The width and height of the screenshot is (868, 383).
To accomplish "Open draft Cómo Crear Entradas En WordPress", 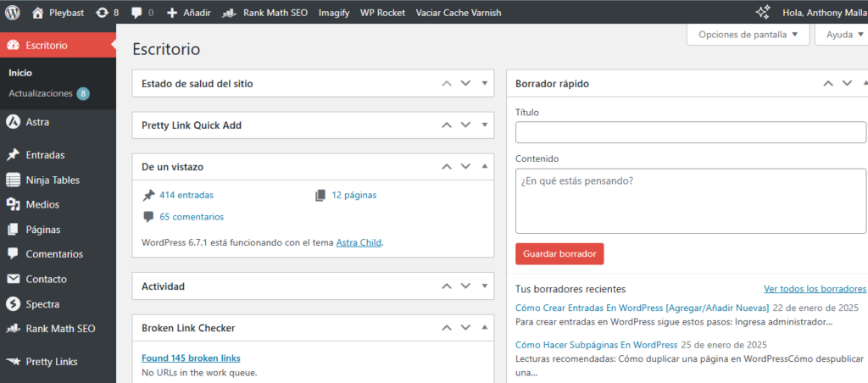I will pos(643,308).
